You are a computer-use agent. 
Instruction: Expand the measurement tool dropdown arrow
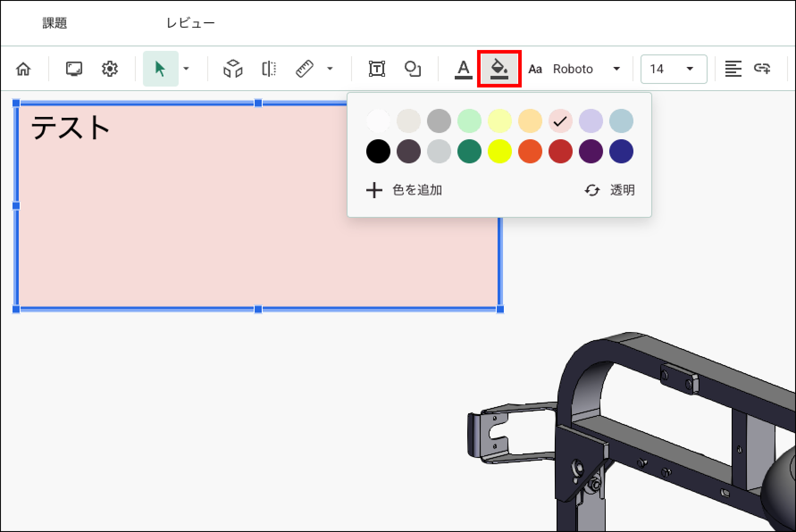point(330,69)
